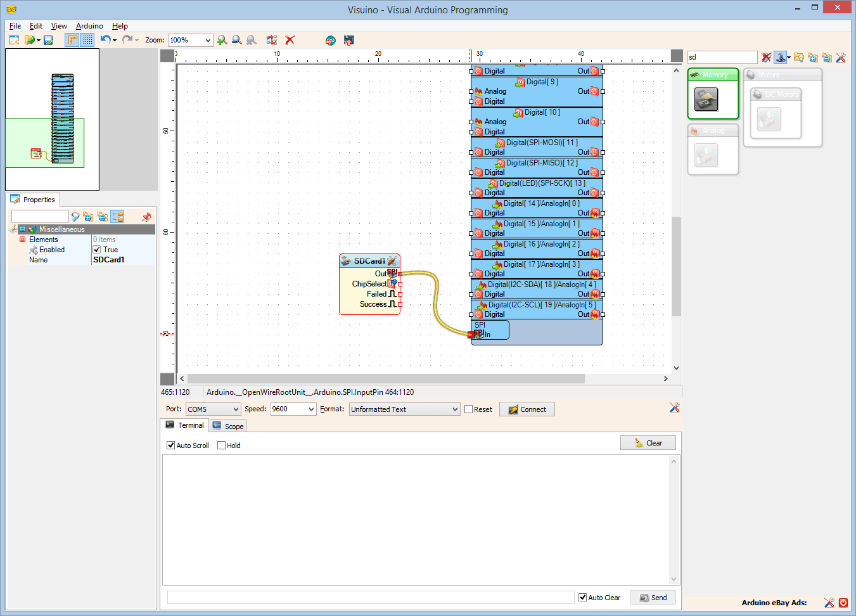Click the red Delete X toolbar icon
856x616 pixels.
click(x=290, y=40)
